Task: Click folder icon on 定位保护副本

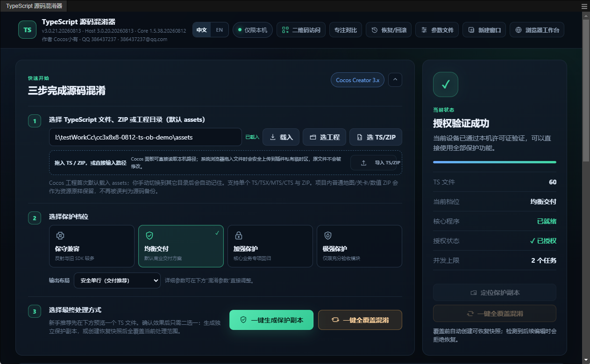Action: 474,293
